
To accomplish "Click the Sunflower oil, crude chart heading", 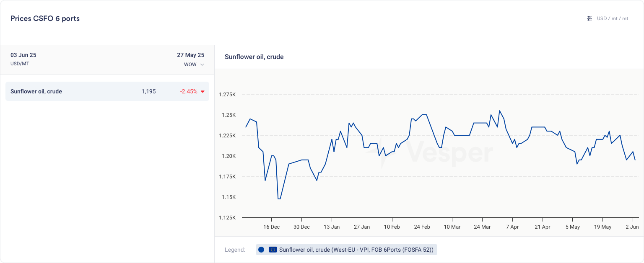I will pos(254,57).
